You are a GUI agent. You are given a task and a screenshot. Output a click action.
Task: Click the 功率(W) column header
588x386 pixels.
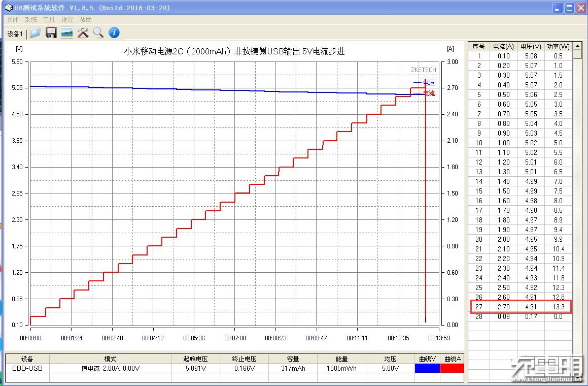pos(558,47)
